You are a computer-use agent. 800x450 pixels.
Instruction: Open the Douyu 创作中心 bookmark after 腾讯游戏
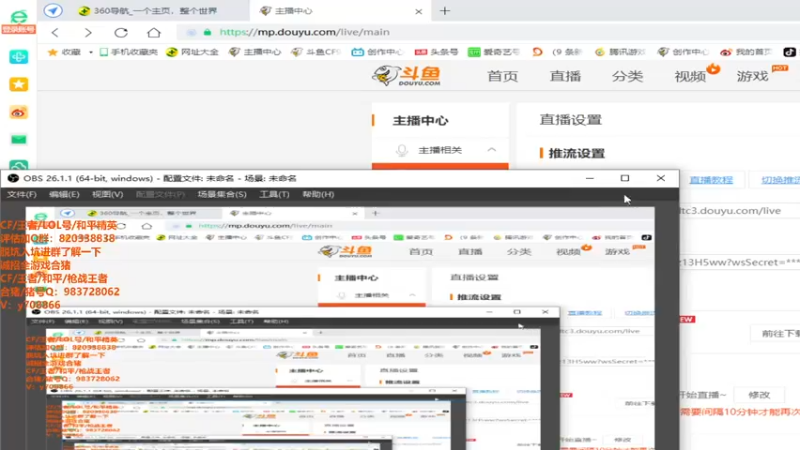684,52
